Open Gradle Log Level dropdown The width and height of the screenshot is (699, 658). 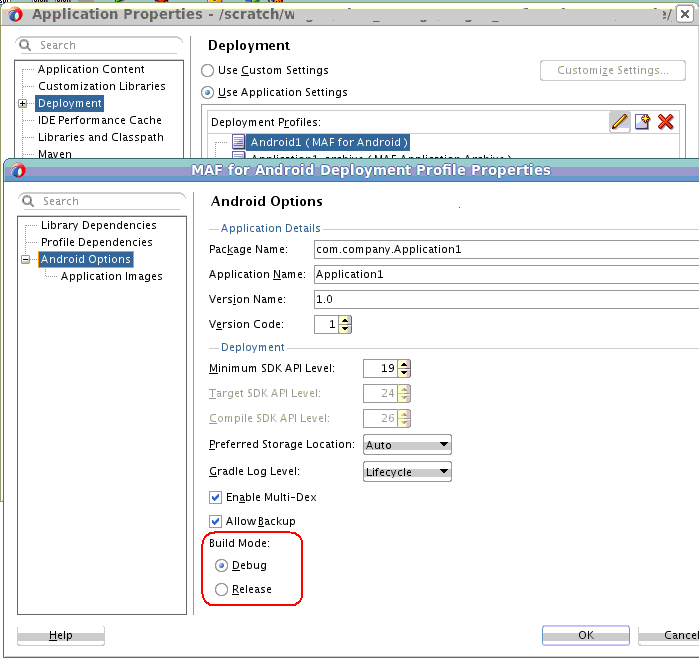(x=407, y=472)
